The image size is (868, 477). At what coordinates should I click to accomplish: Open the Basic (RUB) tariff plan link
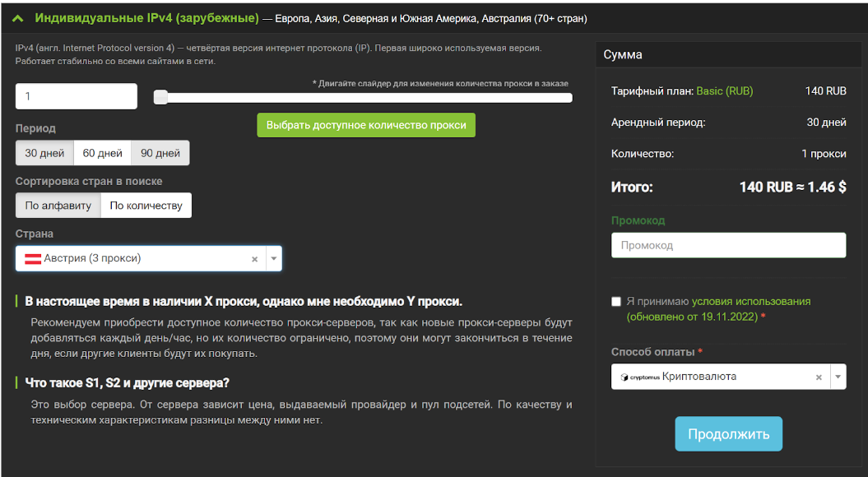[724, 91]
